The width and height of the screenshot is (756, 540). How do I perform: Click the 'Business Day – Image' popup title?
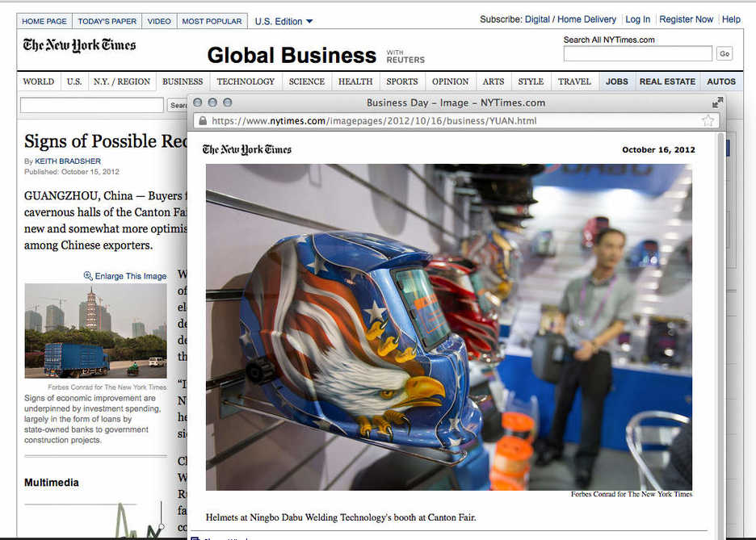tap(456, 103)
